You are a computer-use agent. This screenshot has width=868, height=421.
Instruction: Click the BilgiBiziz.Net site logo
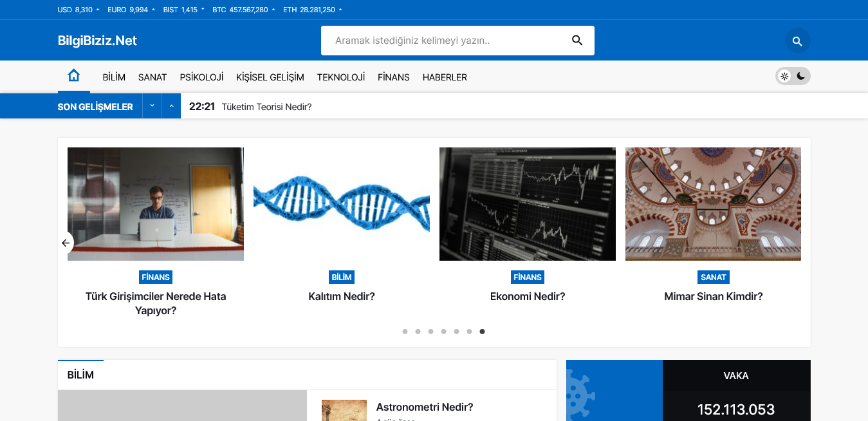point(97,41)
